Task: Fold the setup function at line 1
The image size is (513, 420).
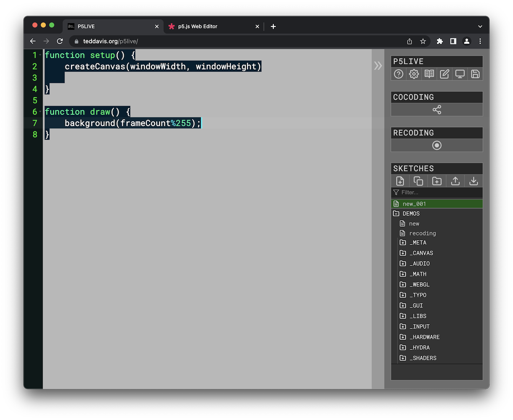Action: pyautogui.click(x=40, y=55)
